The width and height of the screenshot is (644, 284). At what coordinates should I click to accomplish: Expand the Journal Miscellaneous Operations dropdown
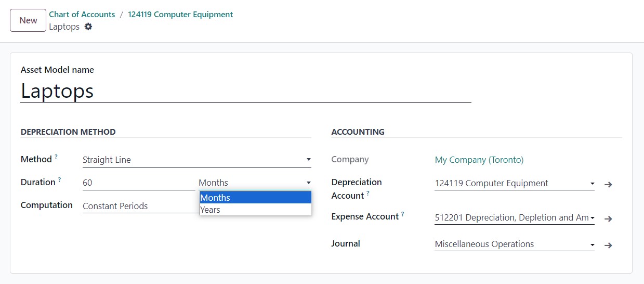515,244
